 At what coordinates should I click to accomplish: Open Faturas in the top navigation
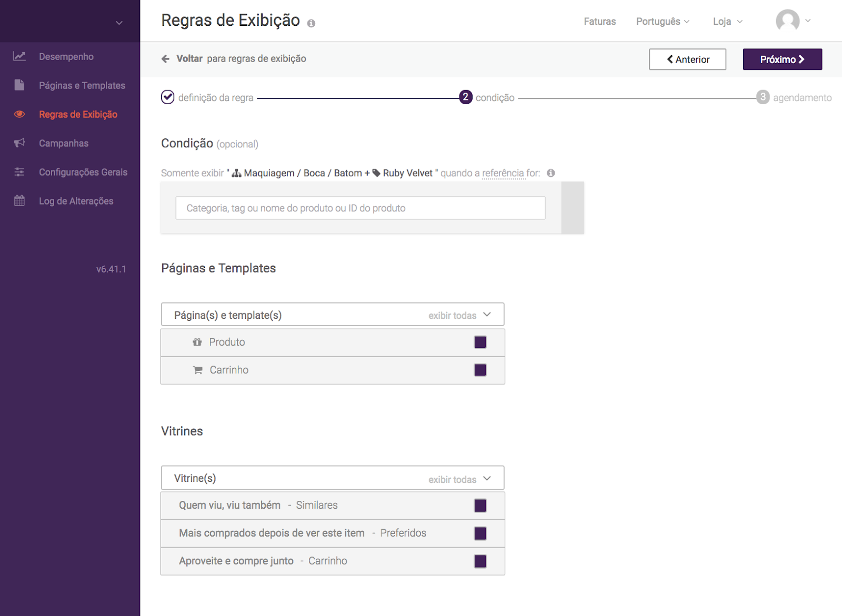(599, 22)
